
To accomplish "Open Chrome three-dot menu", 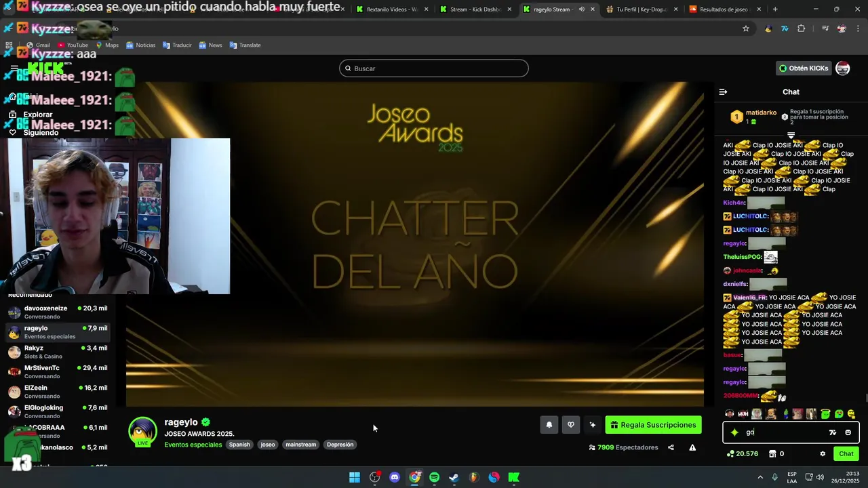I will 858,28.
